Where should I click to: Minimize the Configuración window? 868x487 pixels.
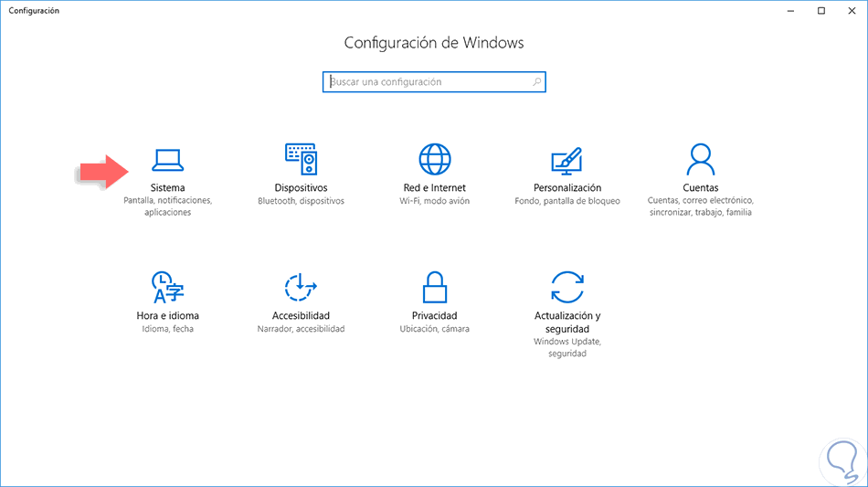pos(790,11)
